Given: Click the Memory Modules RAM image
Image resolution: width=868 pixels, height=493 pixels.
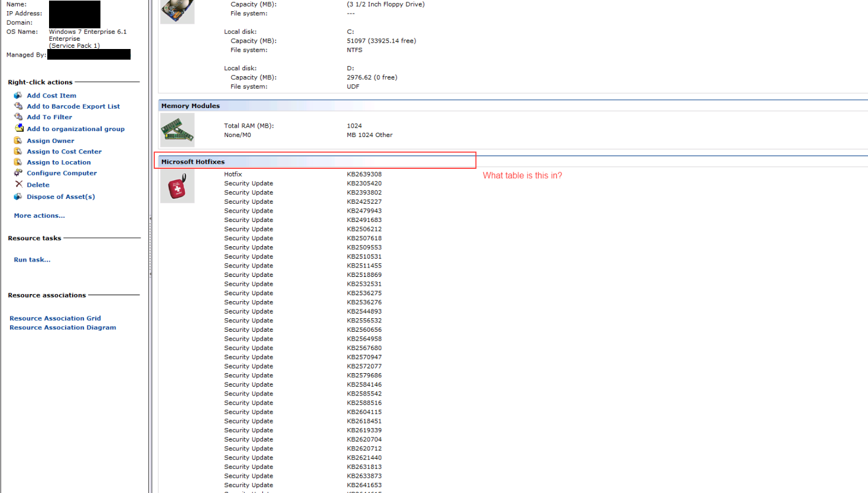Looking at the screenshot, I should [x=177, y=130].
